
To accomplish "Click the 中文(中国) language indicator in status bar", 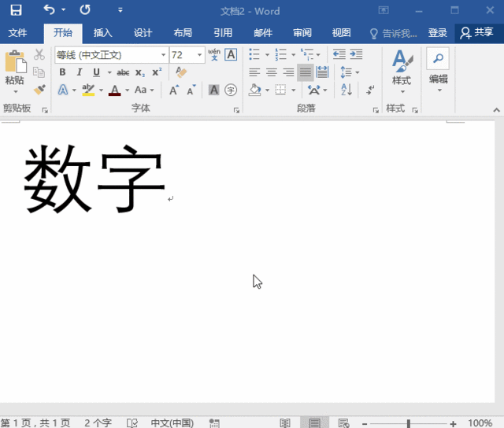I will tap(172, 422).
